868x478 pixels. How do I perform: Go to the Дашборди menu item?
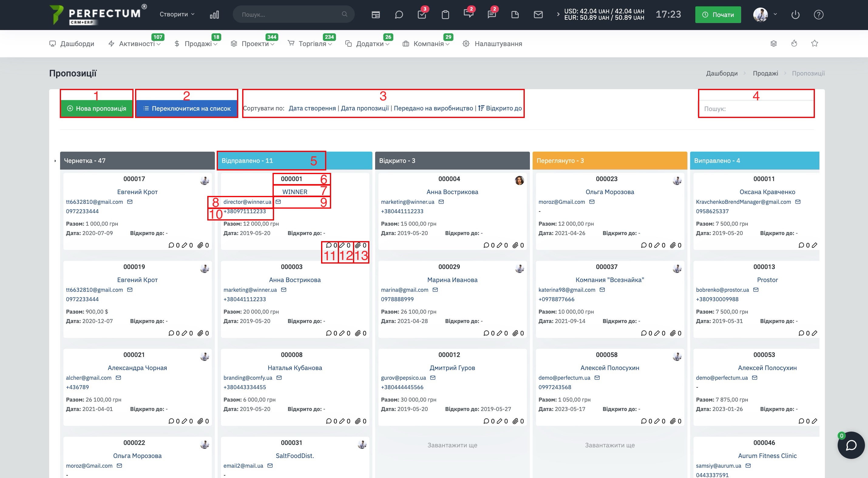[72, 44]
